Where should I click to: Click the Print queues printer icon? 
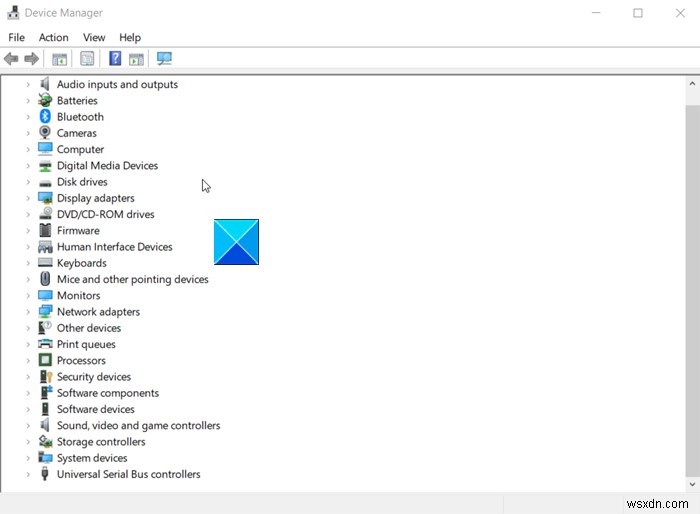(45, 344)
